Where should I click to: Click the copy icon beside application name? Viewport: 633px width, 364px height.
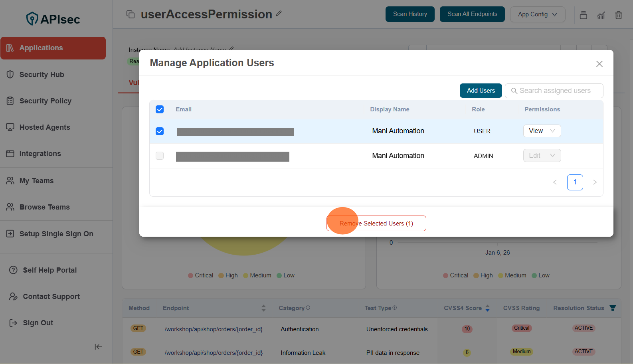131,14
